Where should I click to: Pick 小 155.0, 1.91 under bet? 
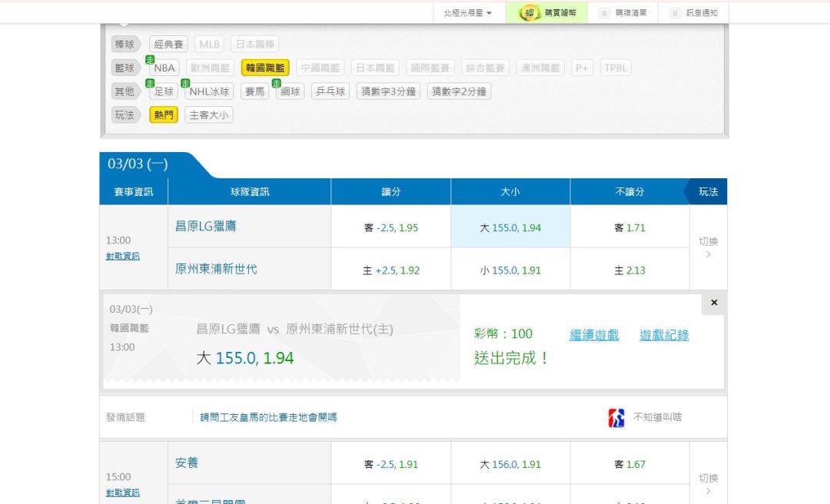pos(510,270)
